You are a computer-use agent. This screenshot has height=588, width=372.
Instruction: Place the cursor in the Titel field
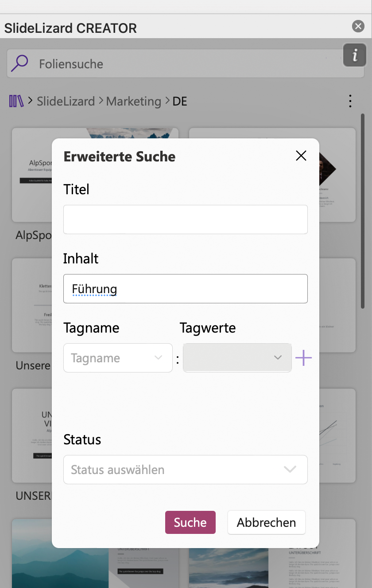[x=186, y=219]
